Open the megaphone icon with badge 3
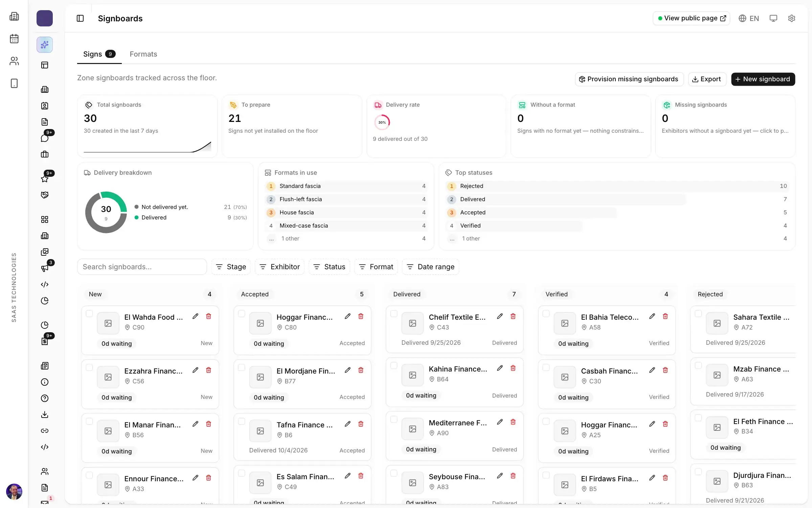812x508 pixels. (45, 268)
